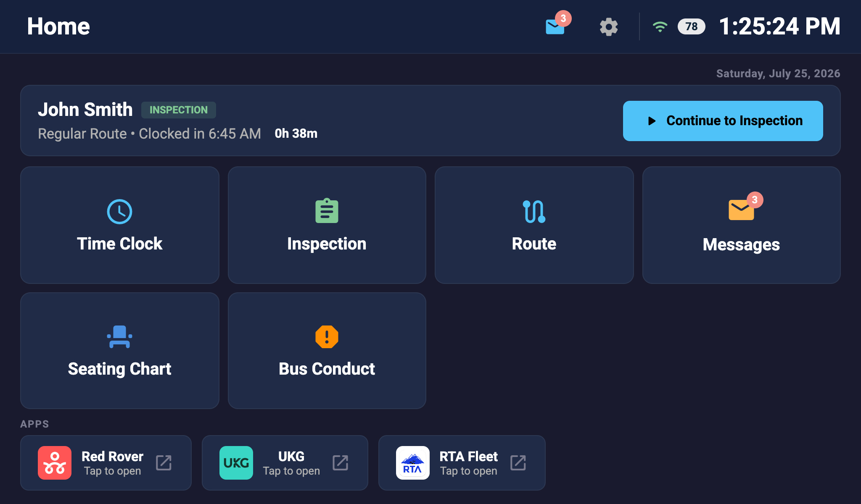Open the Messages tile label
This screenshot has height=504, width=861.
[741, 244]
